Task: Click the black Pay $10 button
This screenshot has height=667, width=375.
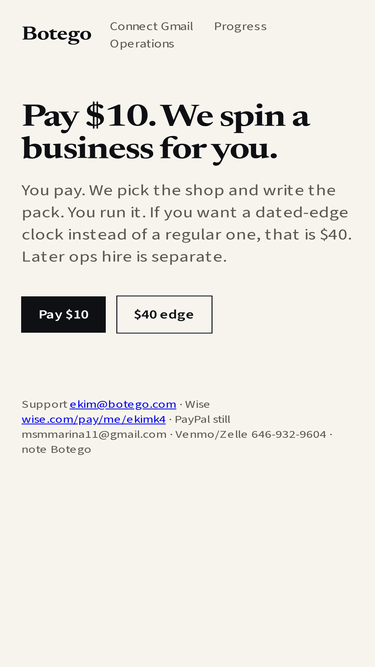Action: pos(63,314)
